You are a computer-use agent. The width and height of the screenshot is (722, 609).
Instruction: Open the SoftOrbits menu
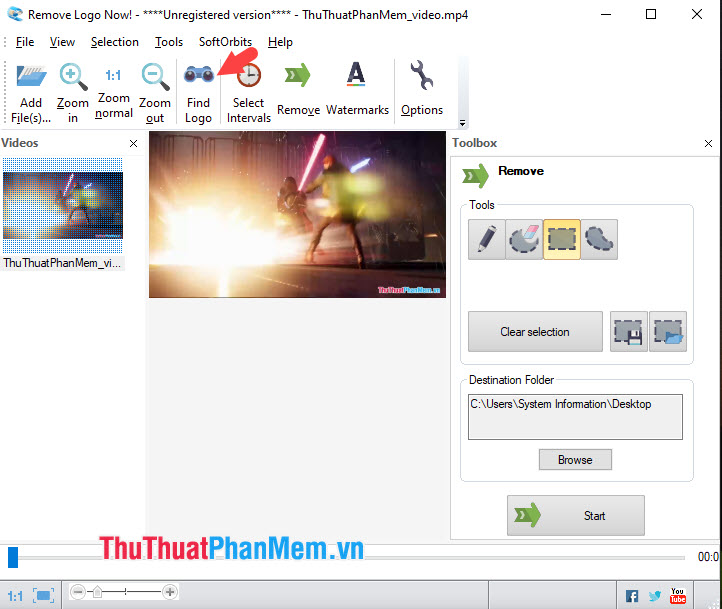225,42
